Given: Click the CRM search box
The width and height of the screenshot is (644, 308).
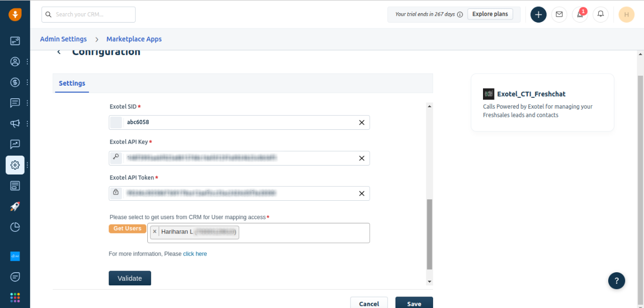Looking at the screenshot, I should (x=88, y=14).
